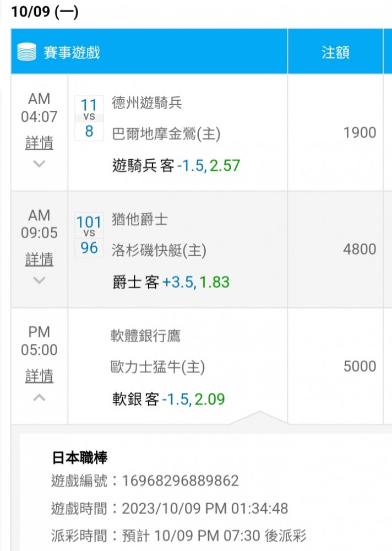Click the 11 vs 8 score box

[89, 118]
